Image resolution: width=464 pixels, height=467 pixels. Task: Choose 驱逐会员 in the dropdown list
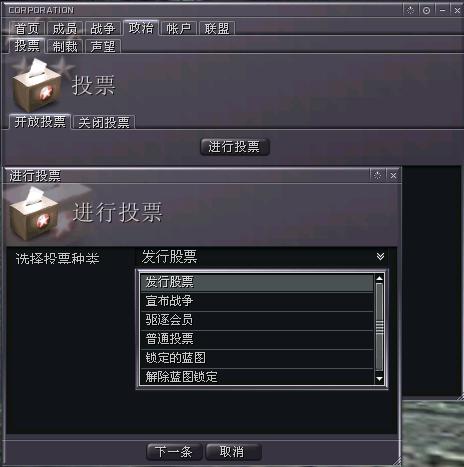point(257,320)
